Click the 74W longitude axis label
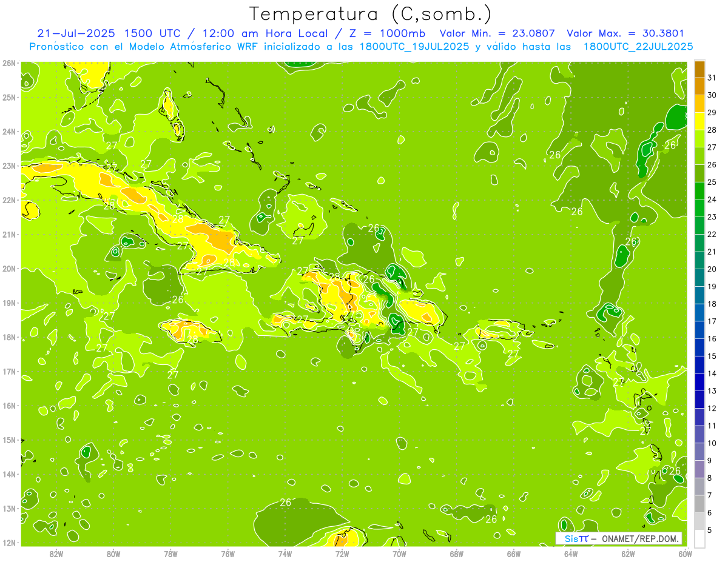Viewport: 728px width, 562px height. pos(285,554)
